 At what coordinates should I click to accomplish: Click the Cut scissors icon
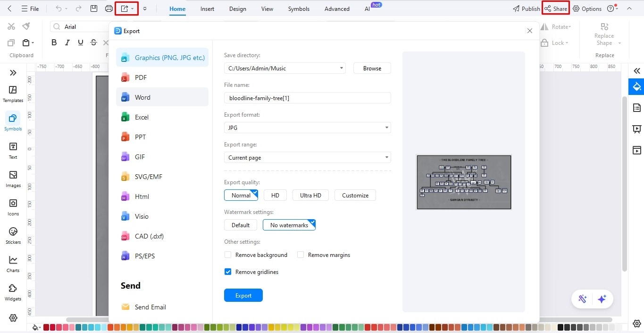pyautogui.click(x=11, y=26)
